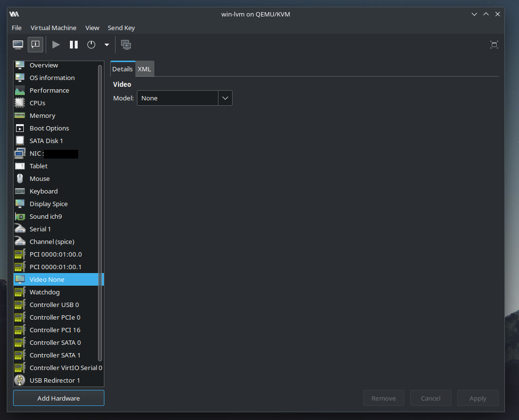Click the Boot Options icon

coord(20,129)
